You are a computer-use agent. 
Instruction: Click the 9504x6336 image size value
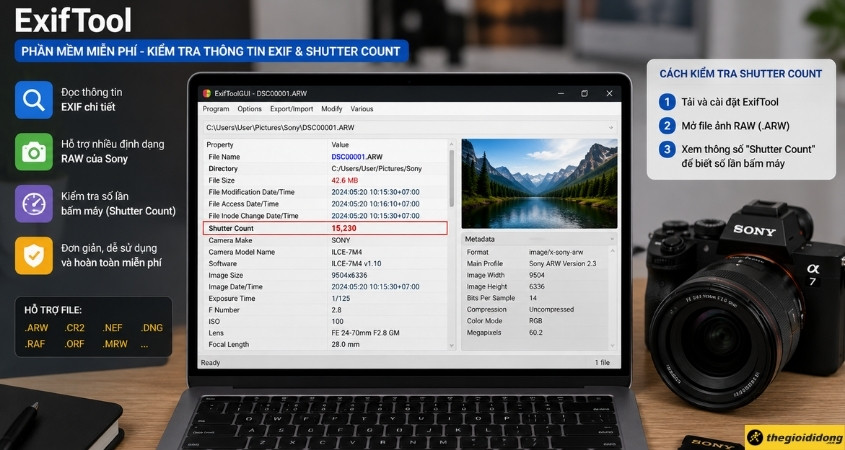(x=349, y=275)
